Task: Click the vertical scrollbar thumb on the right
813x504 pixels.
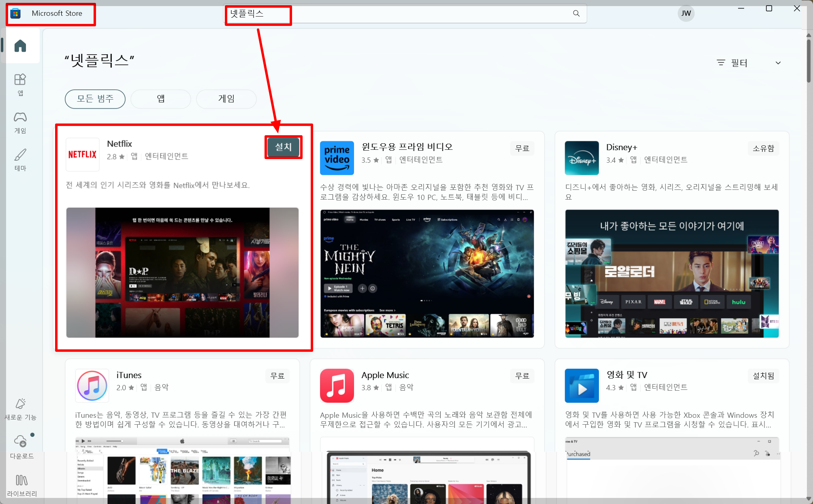Action: (x=809, y=61)
